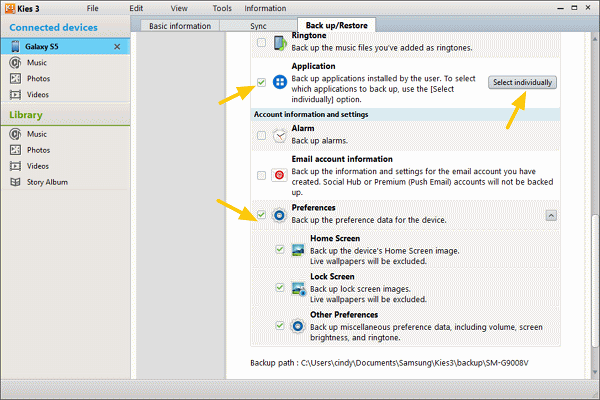Click the Home Screen picture icon
The image size is (600, 400).
(298, 250)
